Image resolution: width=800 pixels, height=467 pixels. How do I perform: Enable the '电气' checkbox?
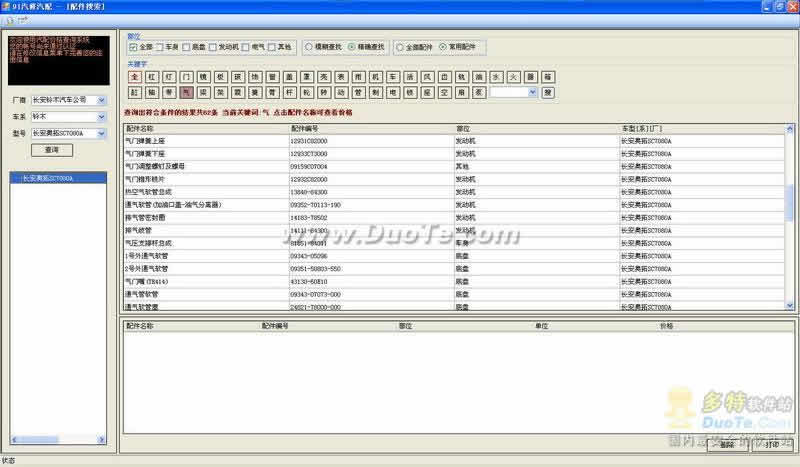click(245, 47)
